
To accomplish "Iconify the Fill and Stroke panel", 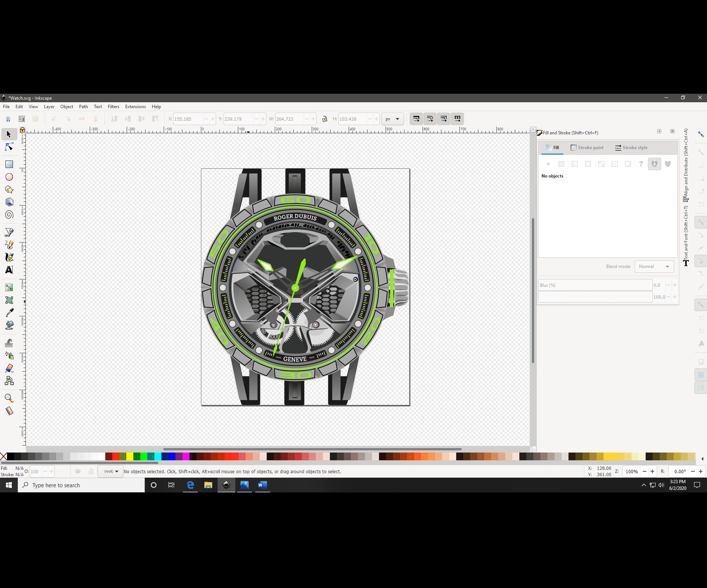I will point(659,131).
